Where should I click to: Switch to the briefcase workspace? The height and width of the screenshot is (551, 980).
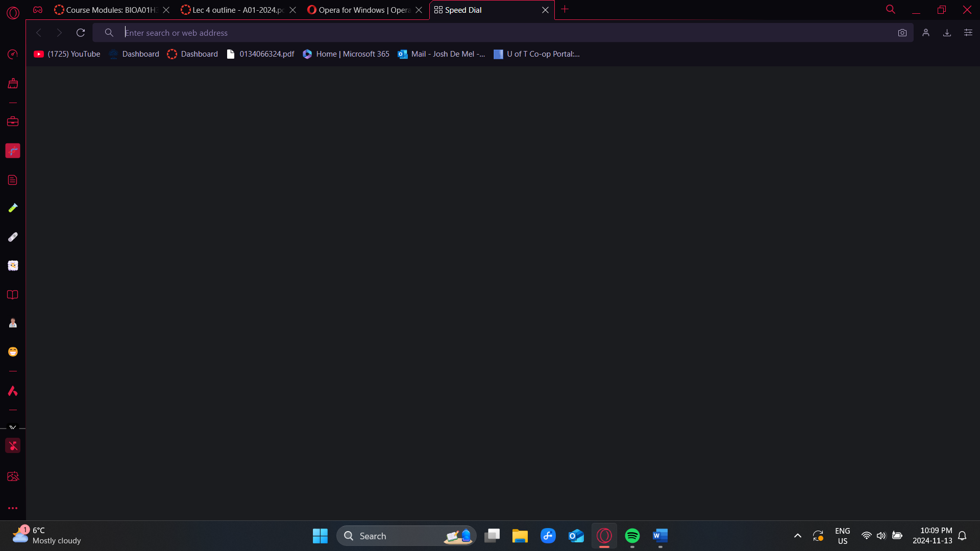(x=13, y=121)
